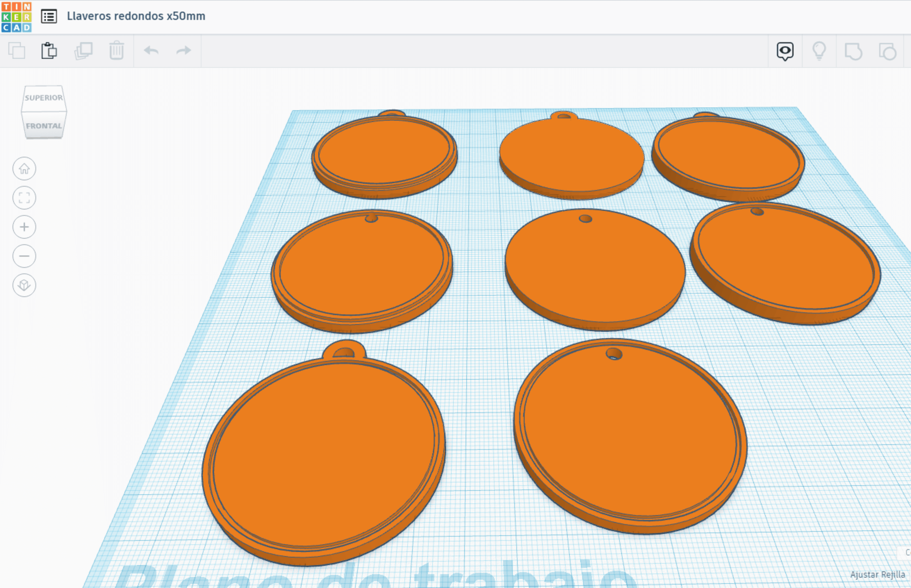911x588 pixels.
Task: Zoom in with the plus button
Action: pyautogui.click(x=24, y=227)
